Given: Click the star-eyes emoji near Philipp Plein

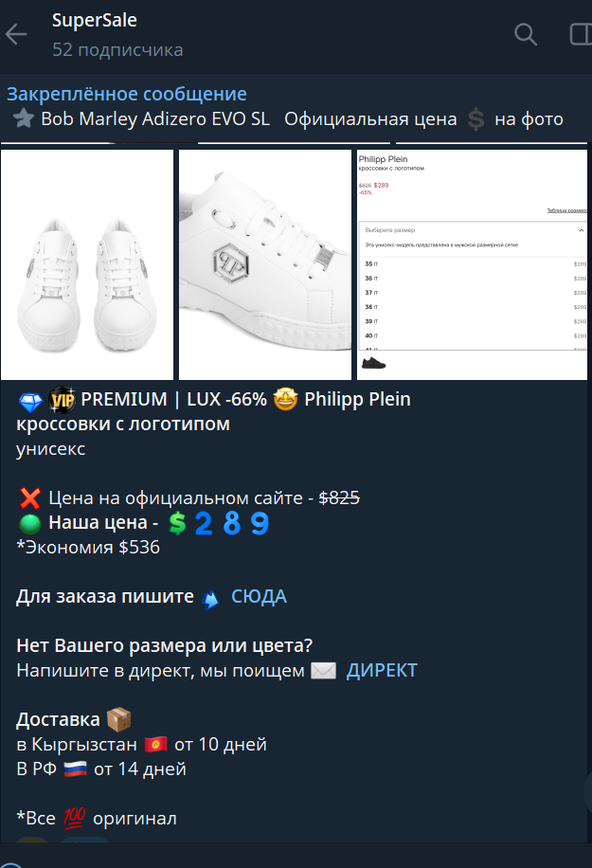Looking at the screenshot, I should click(285, 399).
